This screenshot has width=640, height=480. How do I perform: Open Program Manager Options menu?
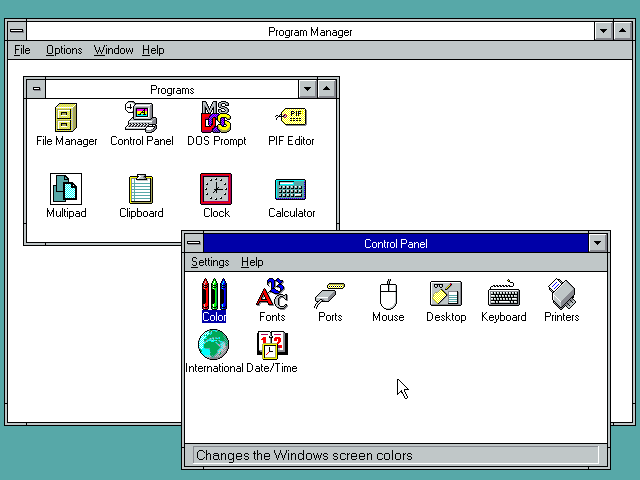tap(64, 50)
